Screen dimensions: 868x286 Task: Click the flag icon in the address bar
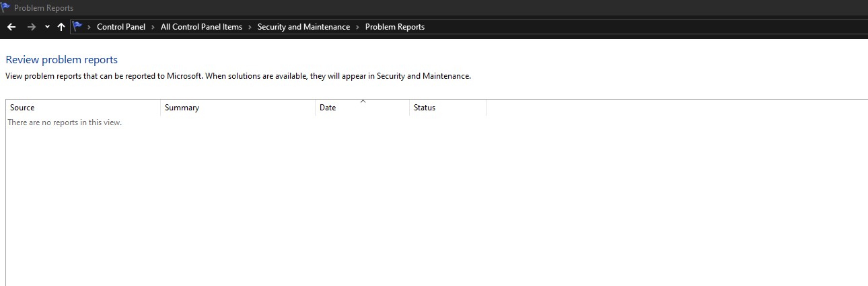77,27
